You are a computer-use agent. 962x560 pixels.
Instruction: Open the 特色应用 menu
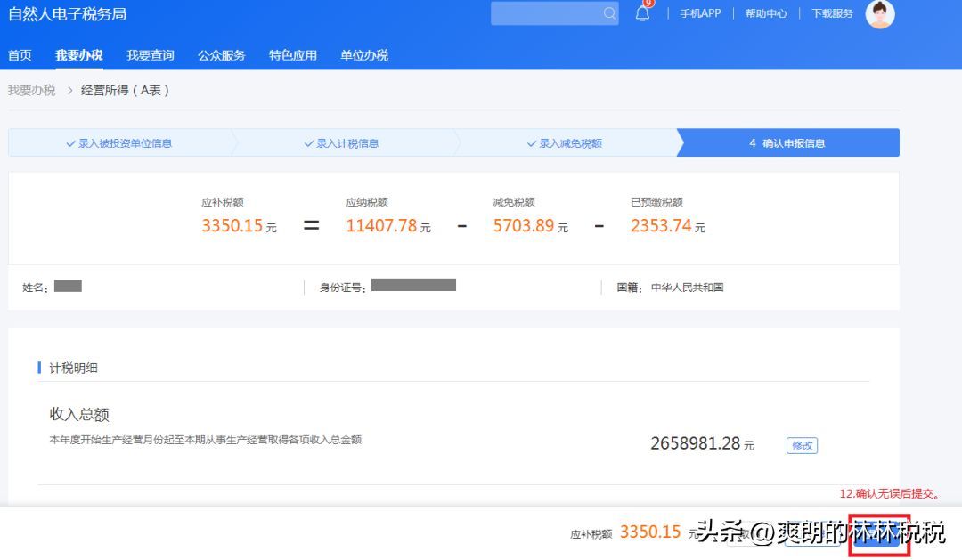[292, 54]
